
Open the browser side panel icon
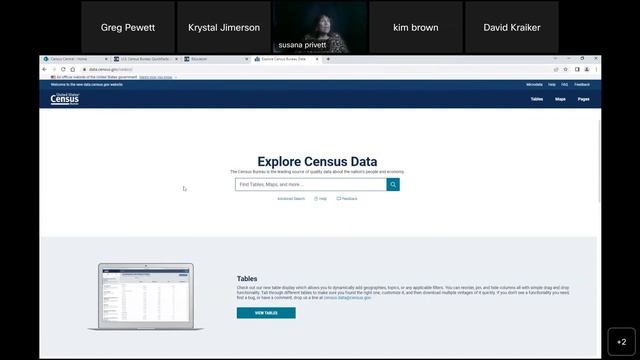577,69
